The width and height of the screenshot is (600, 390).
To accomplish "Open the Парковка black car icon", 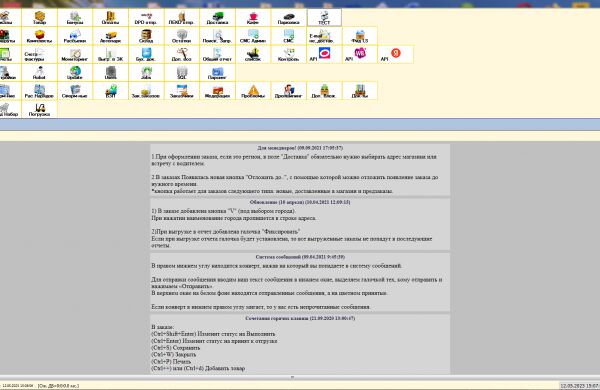I will [288, 18].
